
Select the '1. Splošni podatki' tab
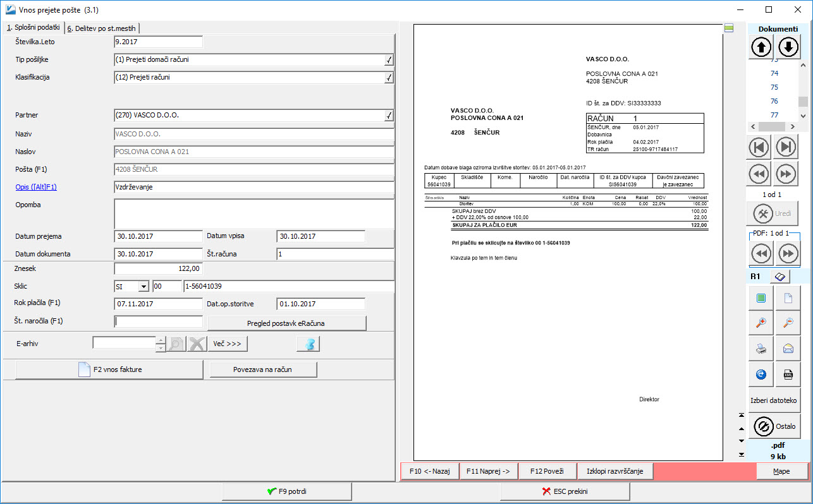[33, 27]
